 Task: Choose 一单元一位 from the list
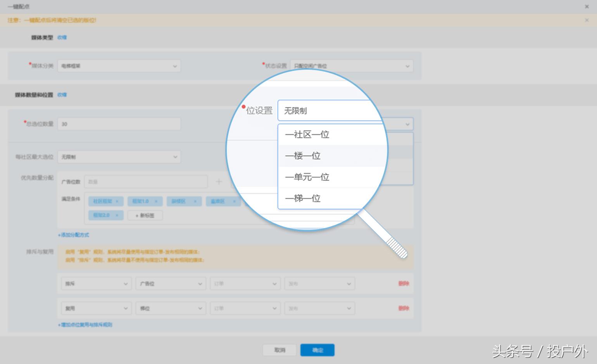pyautogui.click(x=307, y=177)
